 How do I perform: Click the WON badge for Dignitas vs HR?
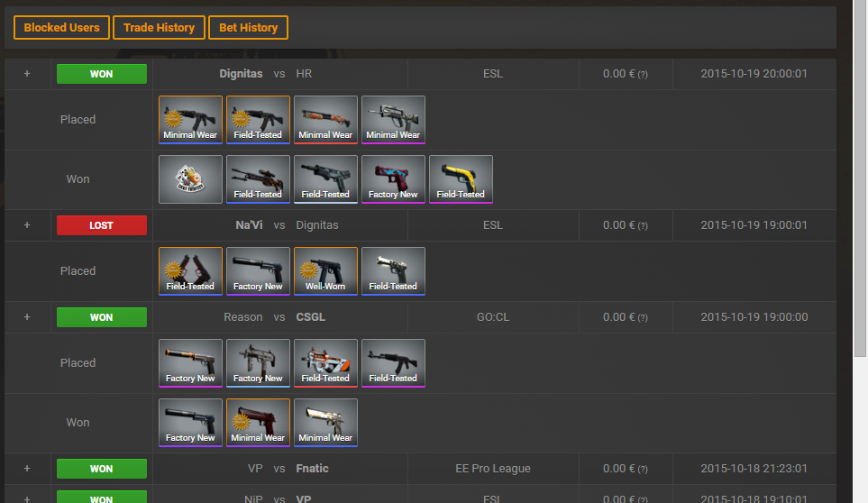102,74
